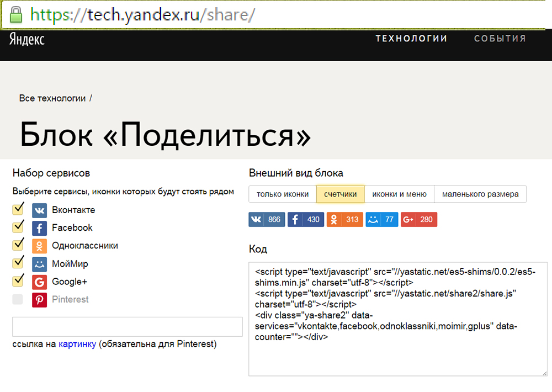
Task: Go to "Все технологии" breadcrumb link
Action: click(x=52, y=98)
